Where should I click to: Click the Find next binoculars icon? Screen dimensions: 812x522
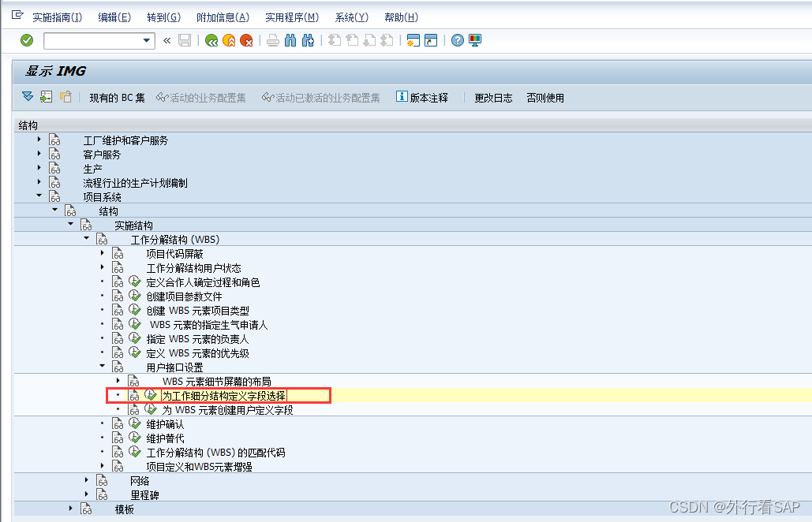click(308, 40)
